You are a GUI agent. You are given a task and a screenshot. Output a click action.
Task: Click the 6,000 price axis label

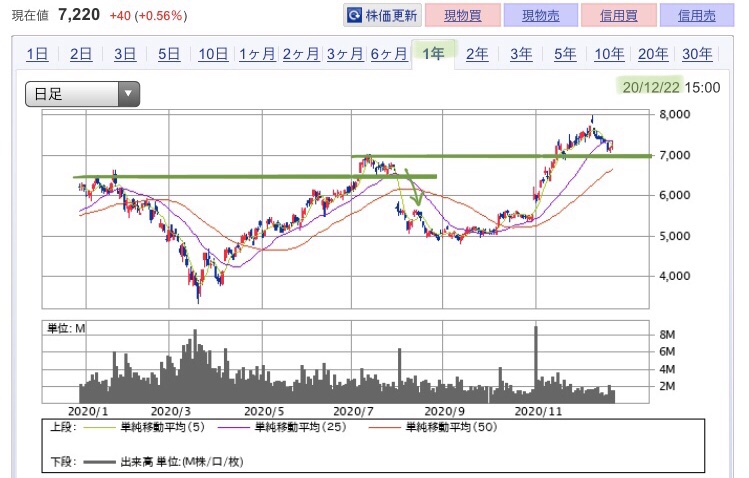[674, 195]
